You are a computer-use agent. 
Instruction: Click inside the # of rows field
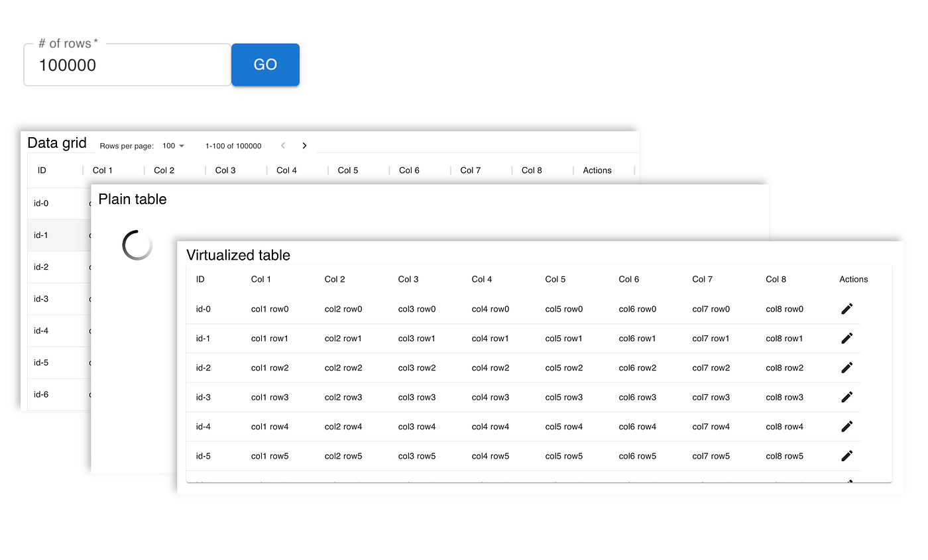(126, 64)
